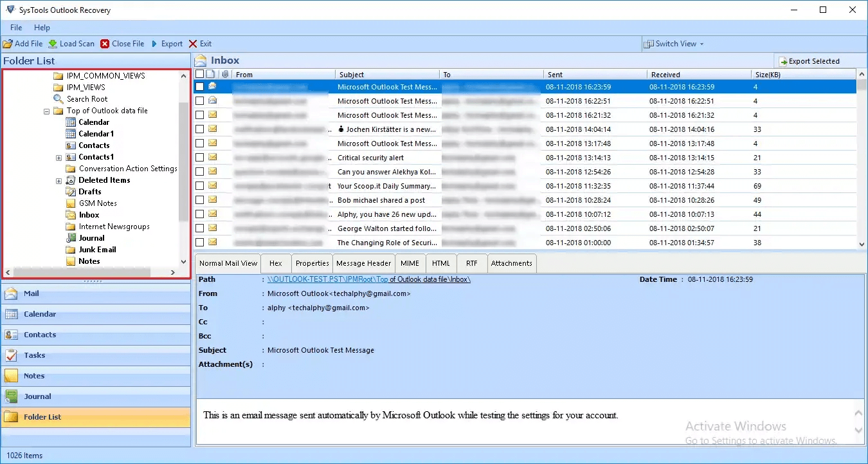Select the Inbox folder in tree

pos(89,215)
